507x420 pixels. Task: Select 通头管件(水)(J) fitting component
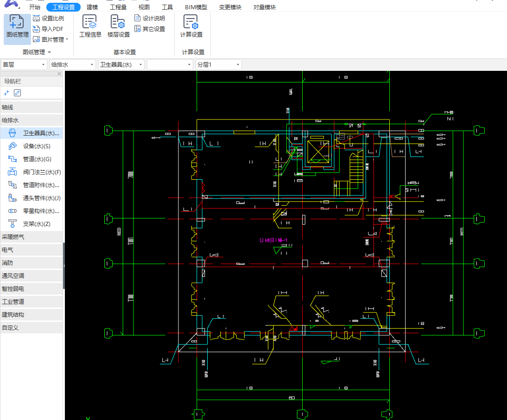pyautogui.click(x=32, y=198)
